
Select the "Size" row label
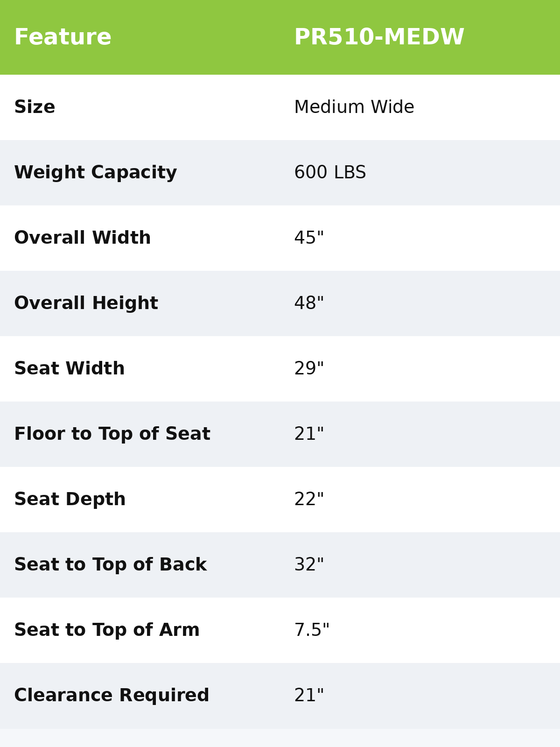coord(35,107)
